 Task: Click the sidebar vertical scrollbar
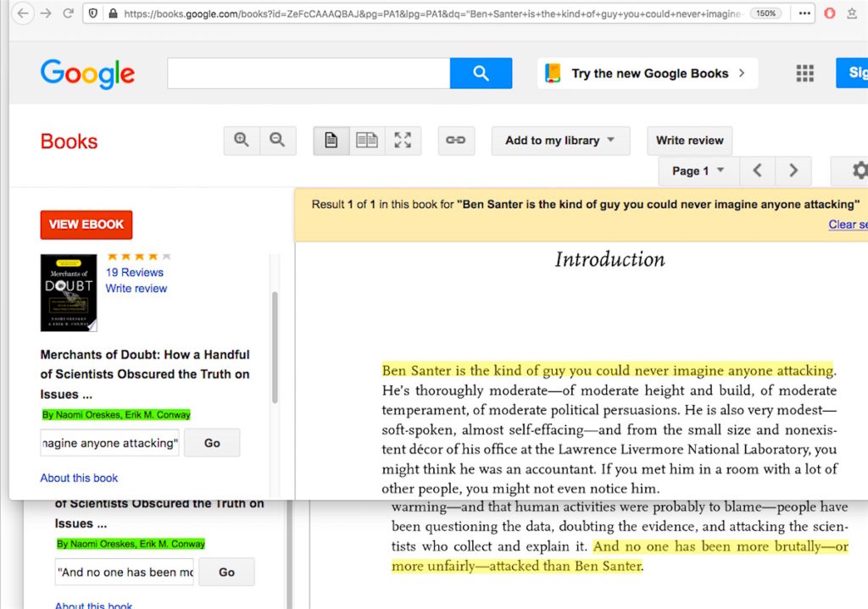click(x=274, y=347)
